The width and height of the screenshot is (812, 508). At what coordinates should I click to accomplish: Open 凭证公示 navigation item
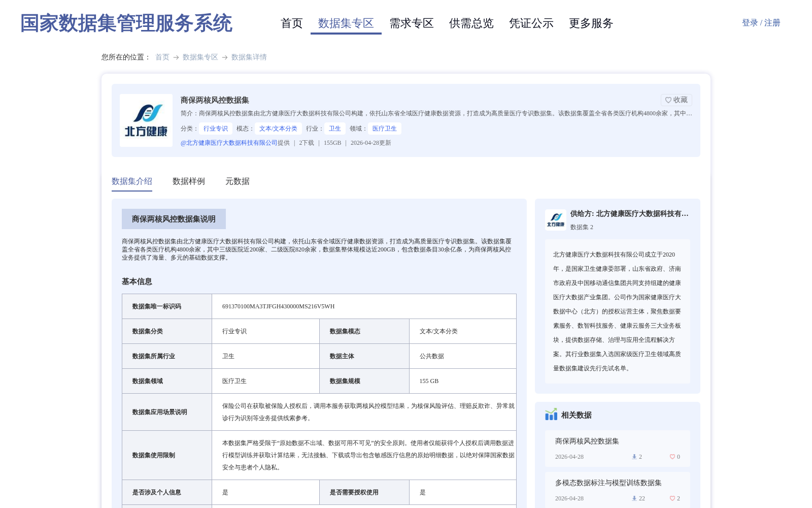531,23
